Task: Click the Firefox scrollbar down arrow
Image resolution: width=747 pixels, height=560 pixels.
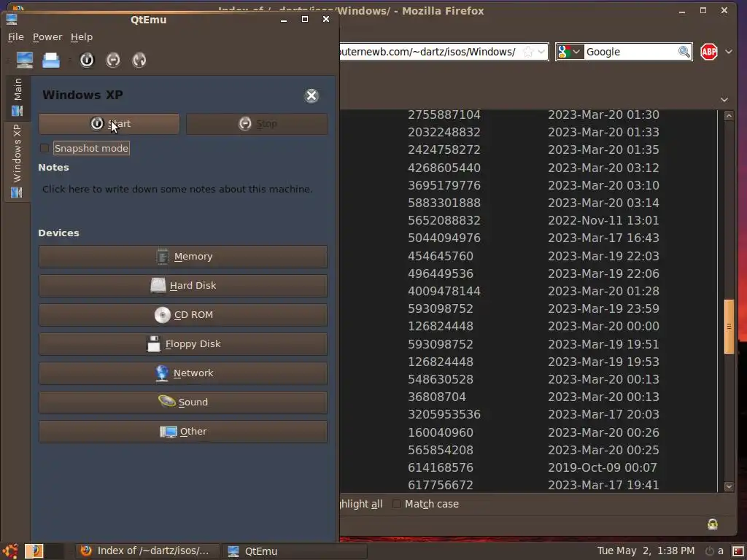Action: 729,486
